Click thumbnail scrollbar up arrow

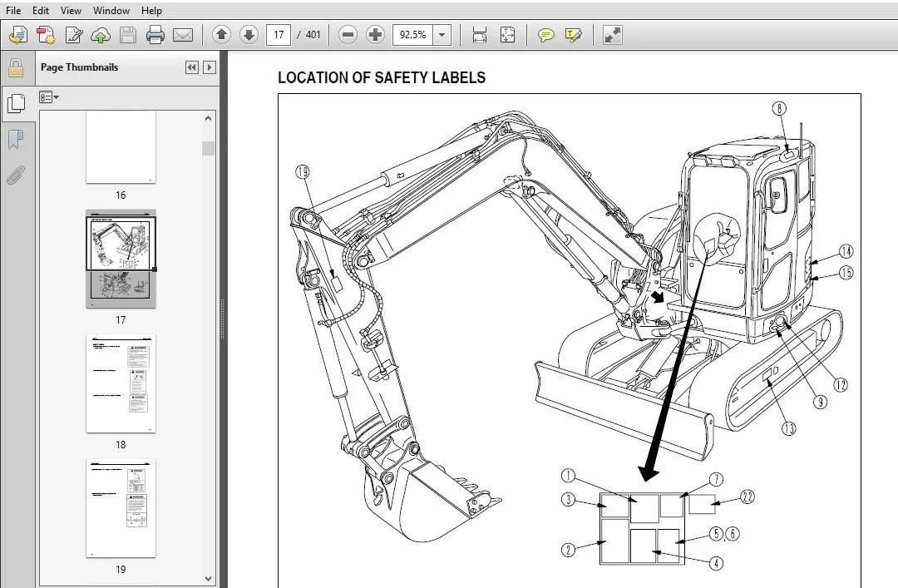click(208, 118)
